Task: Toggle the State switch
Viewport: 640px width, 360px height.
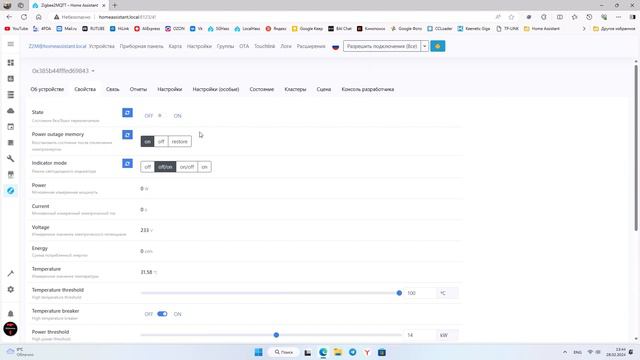Action: pos(162,116)
